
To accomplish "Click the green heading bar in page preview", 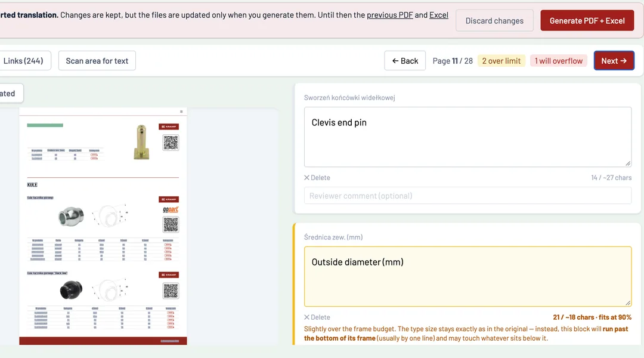I will point(45,125).
